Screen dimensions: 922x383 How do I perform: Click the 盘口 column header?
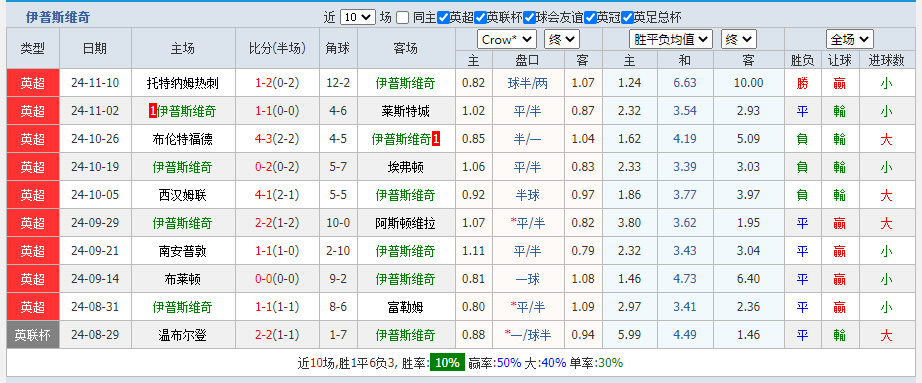coord(527,60)
